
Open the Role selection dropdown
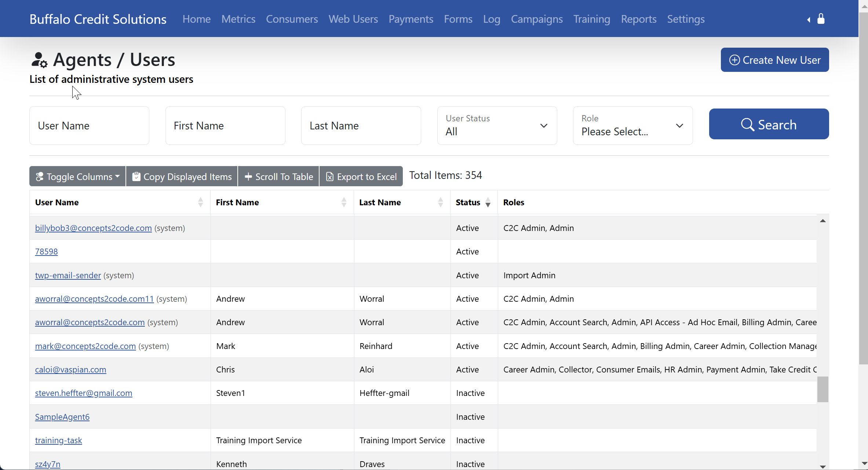[x=633, y=126]
